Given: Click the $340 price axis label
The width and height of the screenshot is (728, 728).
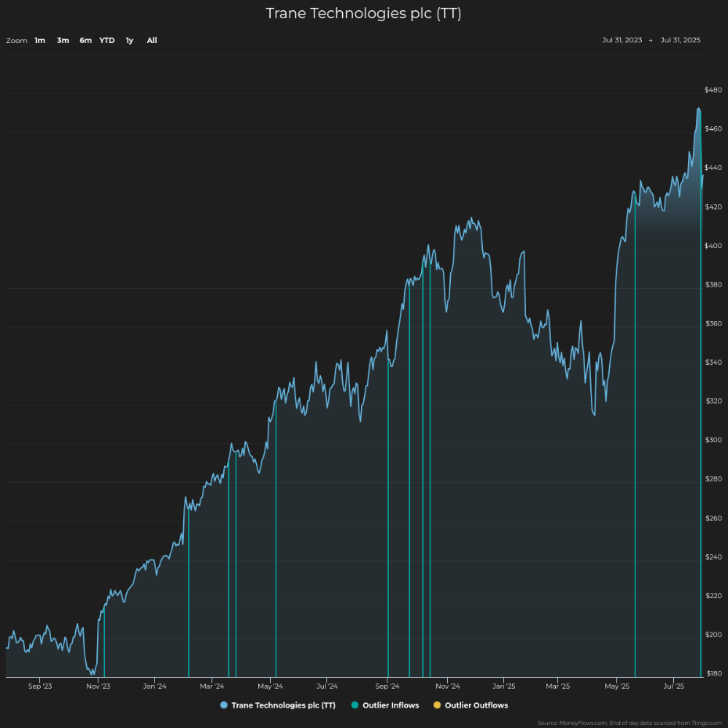Looking at the screenshot, I should pos(713,362).
